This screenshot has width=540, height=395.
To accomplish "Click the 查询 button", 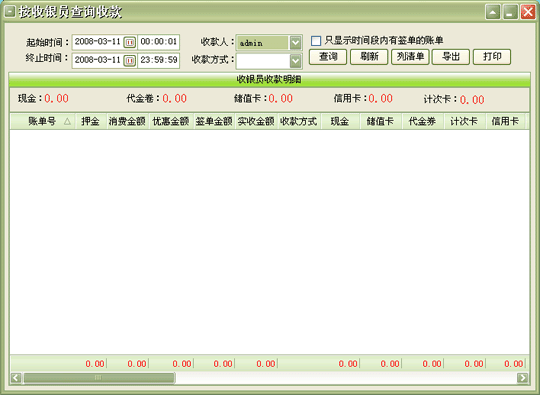I will 328,57.
